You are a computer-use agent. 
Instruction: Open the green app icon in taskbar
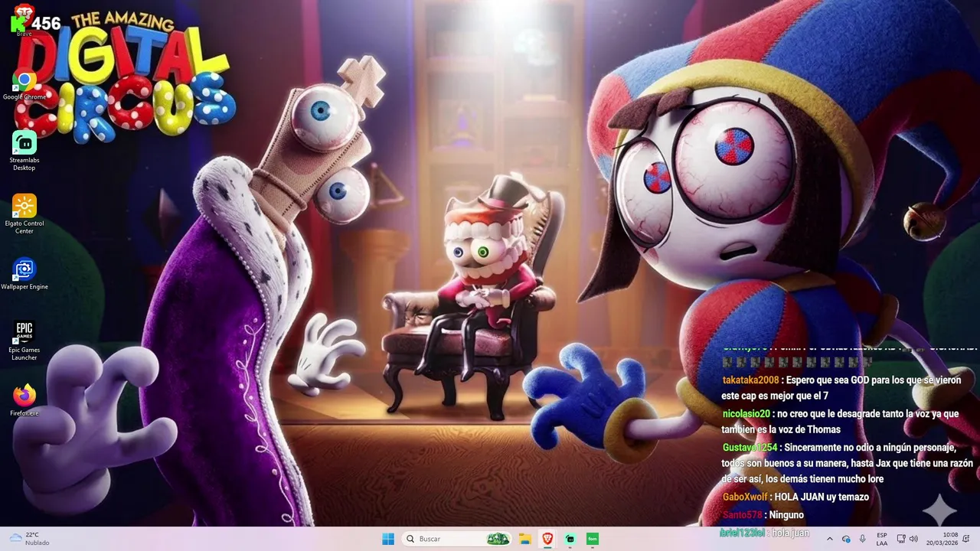click(x=592, y=539)
